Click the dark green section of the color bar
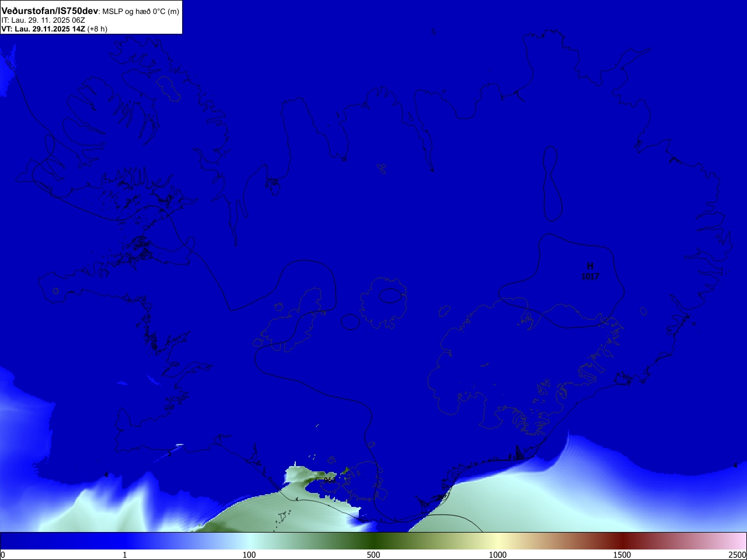 coord(373,541)
